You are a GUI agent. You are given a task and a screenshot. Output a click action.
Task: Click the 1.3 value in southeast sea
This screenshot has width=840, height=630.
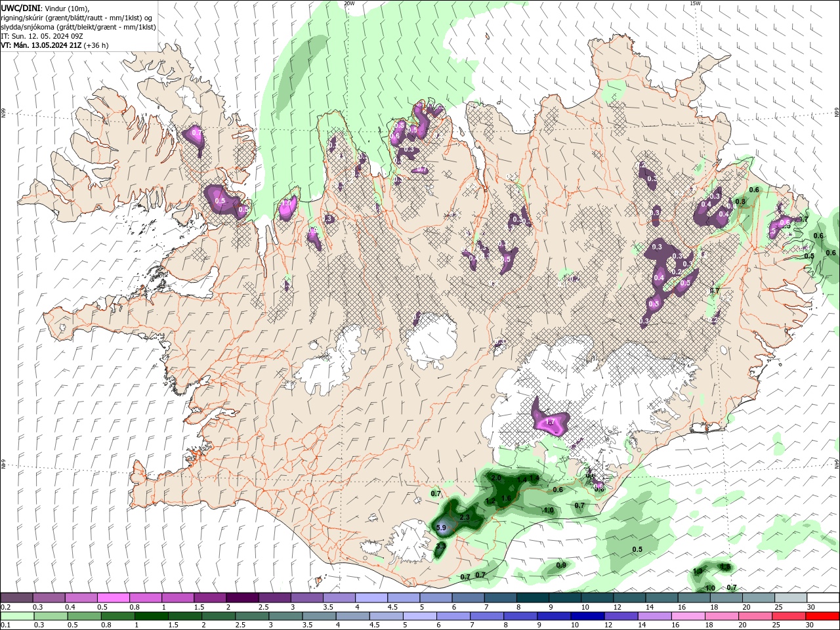pos(698,572)
